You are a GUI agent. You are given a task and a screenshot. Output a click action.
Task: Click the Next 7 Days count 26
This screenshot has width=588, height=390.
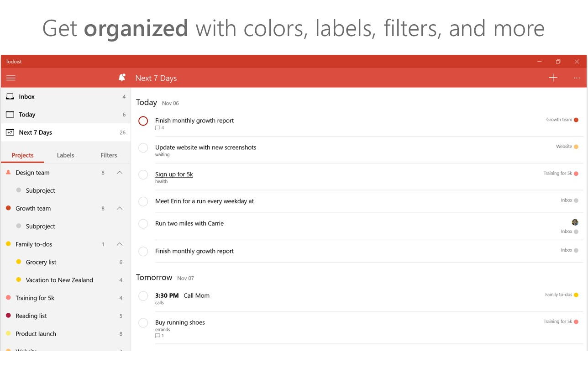pos(122,132)
